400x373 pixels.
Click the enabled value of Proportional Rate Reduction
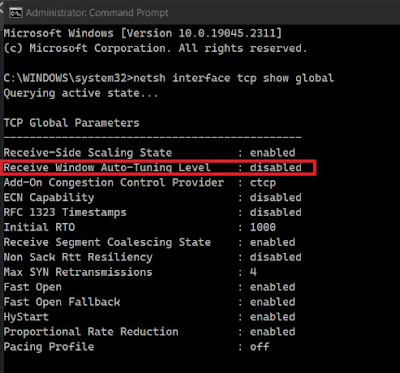pyautogui.click(x=273, y=332)
